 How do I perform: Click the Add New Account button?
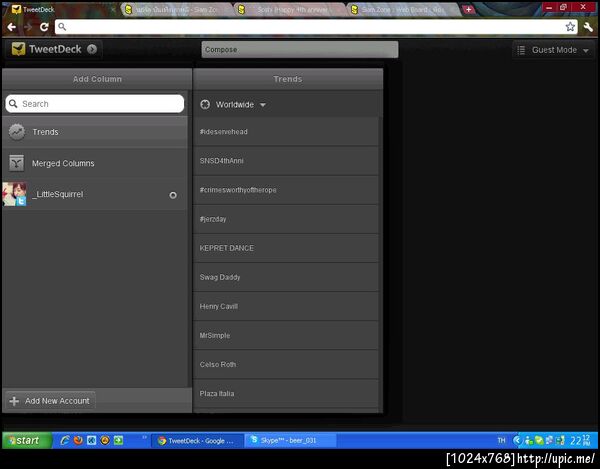tap(50, 401)
